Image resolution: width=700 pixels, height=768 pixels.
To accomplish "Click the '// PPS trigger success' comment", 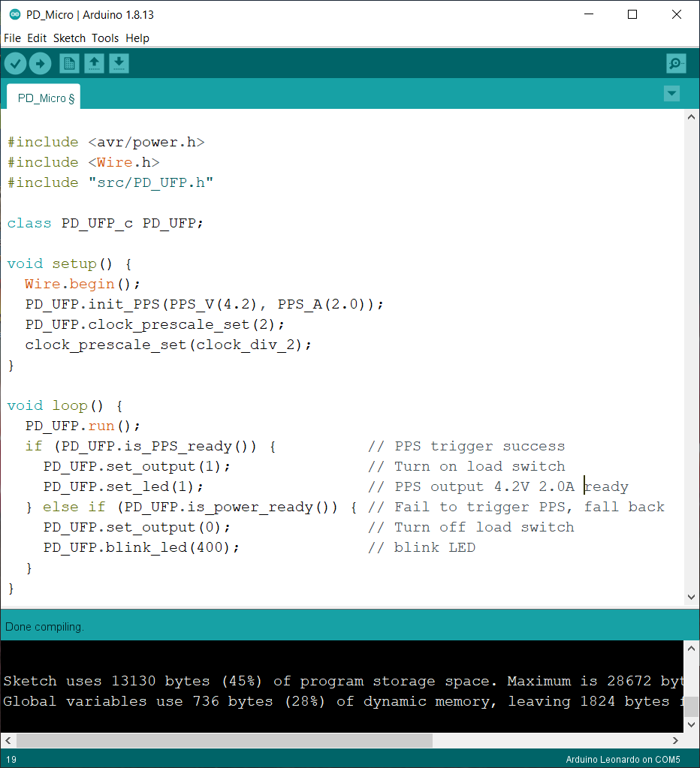I will [466, 446].
